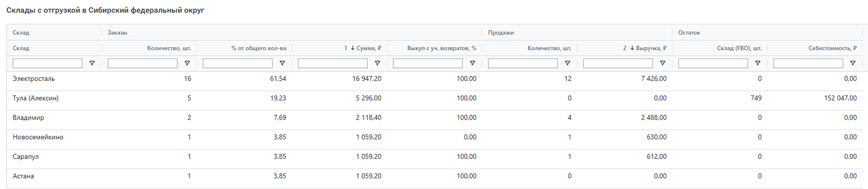This screenshot has height=189, width=868.
Task: Select the Тула (Алексин) row
Action: coord(36,98)
